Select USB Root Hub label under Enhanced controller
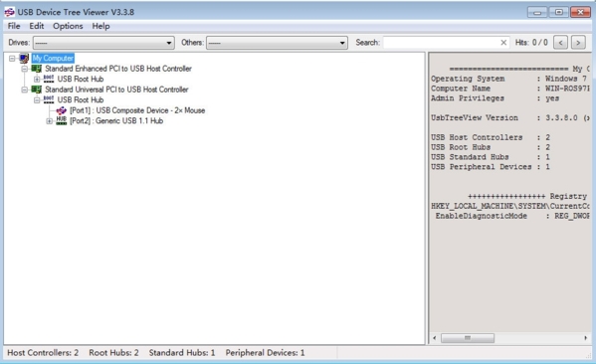 81,79
